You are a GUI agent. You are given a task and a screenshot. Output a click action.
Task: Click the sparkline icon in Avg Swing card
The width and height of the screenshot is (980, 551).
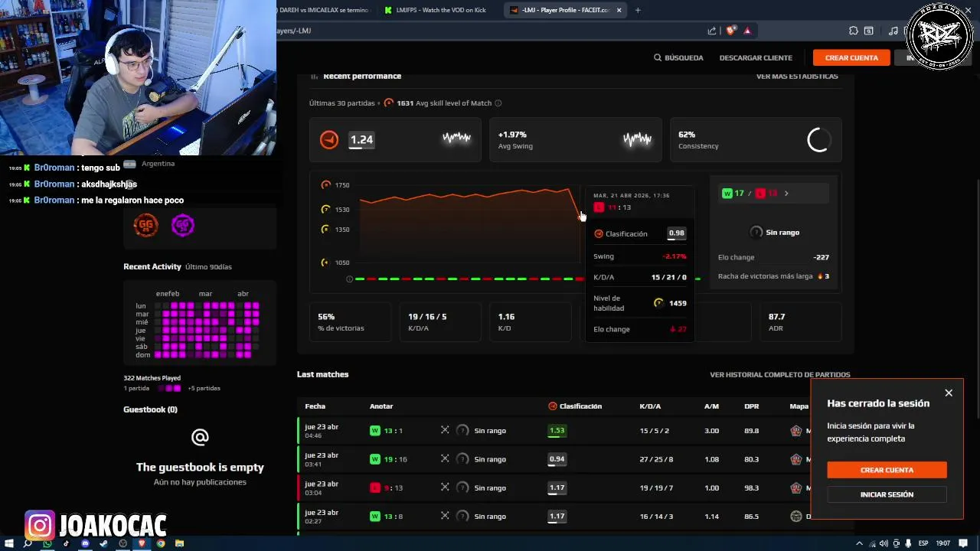click(x=637, y=139)
